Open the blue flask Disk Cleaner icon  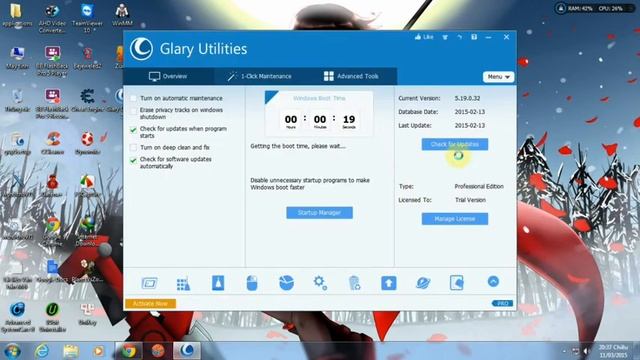[x=218, y=283]
